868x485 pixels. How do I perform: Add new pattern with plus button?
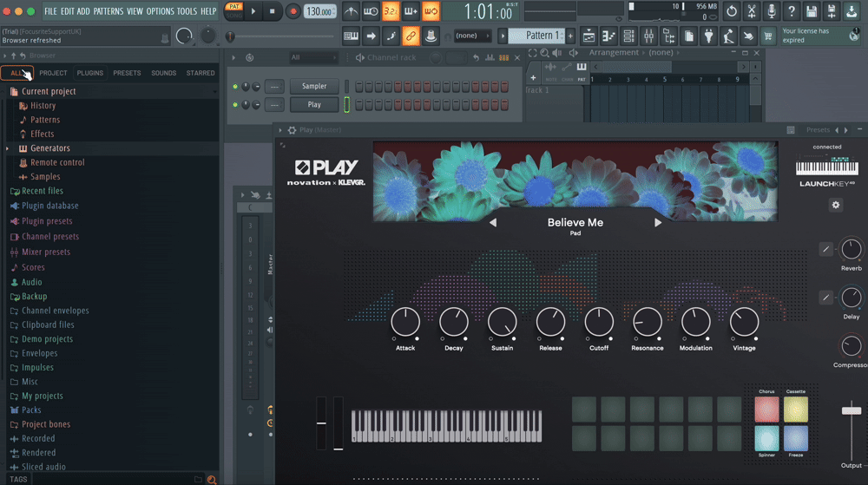(570, 36)
